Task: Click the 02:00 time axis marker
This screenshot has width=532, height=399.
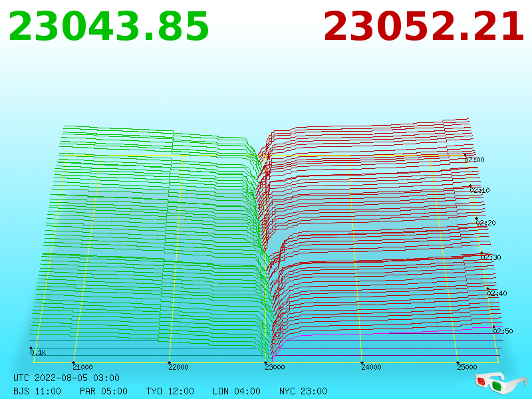Action: [x=474, y=160]
